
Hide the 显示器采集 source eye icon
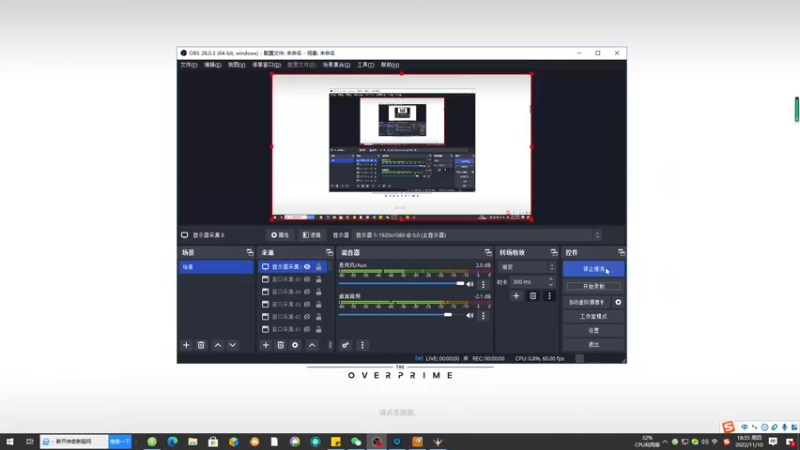tap(307, 267)
